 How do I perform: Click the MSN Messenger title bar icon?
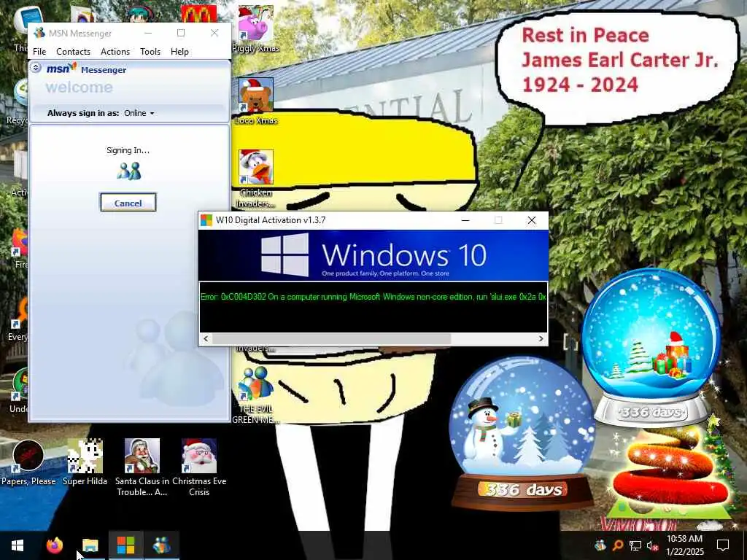point(39,33)
